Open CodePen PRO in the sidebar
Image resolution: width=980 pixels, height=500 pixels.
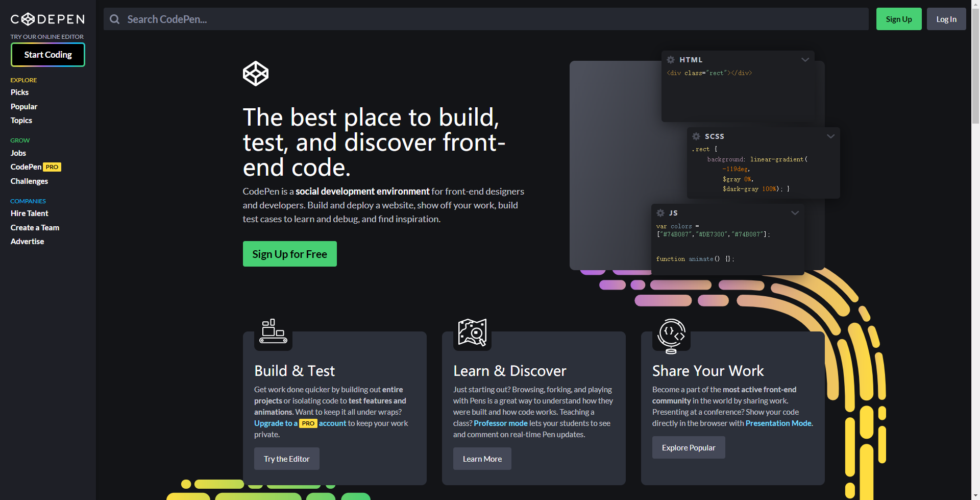click(x=36, y=167)
